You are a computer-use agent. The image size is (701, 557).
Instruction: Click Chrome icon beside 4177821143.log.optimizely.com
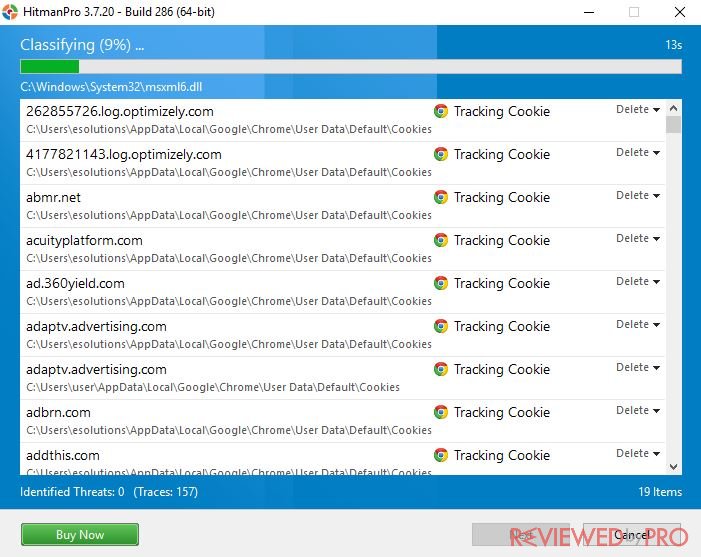pyautogui.click(x=441, y=154)
